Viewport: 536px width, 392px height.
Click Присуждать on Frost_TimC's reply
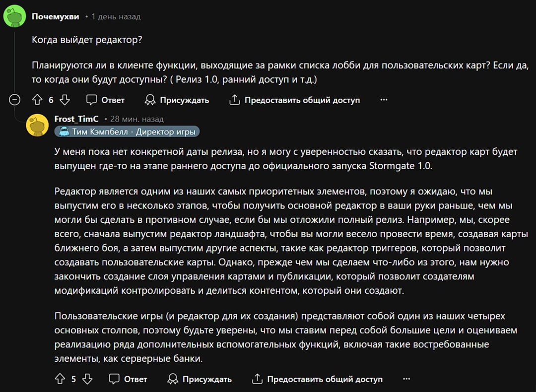pyautogui.click(x=200, y=379)
